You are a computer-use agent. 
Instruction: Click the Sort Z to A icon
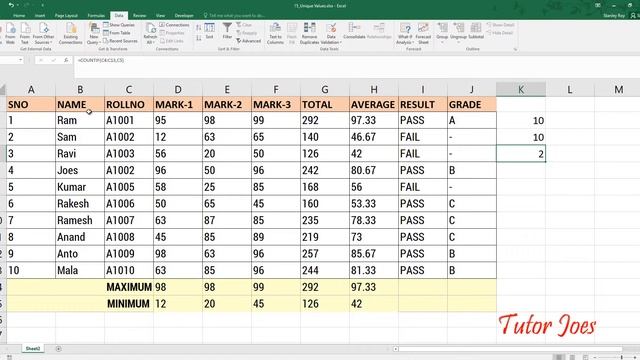point(198,38)
